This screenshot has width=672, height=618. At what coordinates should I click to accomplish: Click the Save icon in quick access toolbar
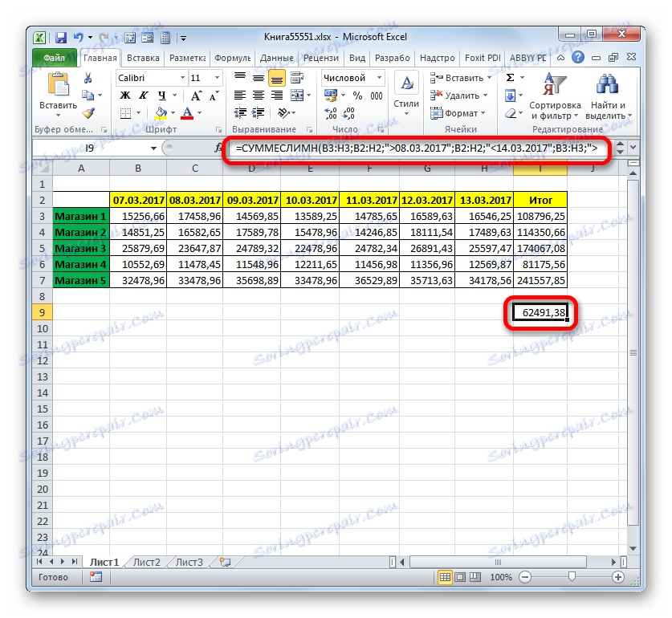click(x=61, y=38)
